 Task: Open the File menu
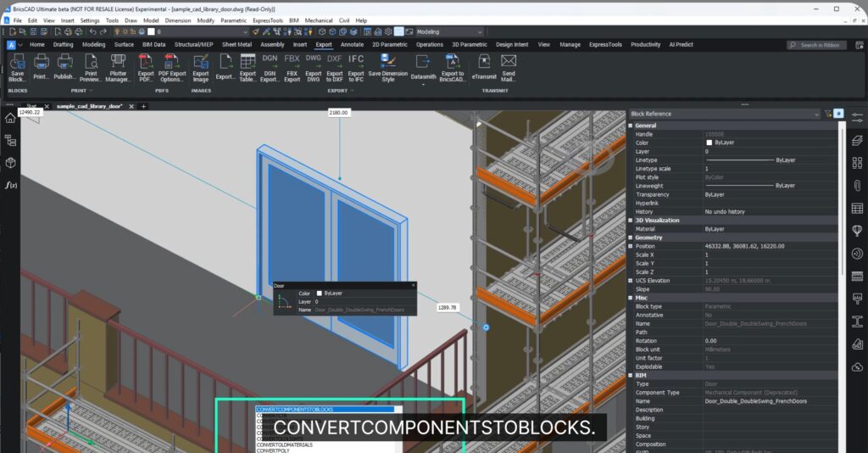click(18, 20)
